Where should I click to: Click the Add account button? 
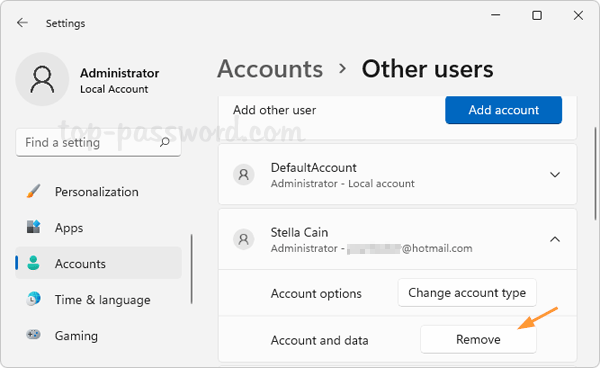(504, 110)
